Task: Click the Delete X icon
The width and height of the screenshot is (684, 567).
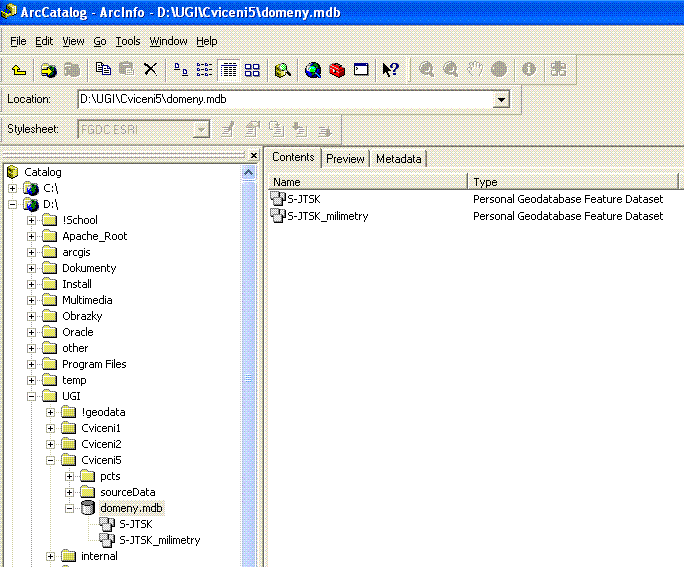Action: pyautogui.click(x=150, y=69)
